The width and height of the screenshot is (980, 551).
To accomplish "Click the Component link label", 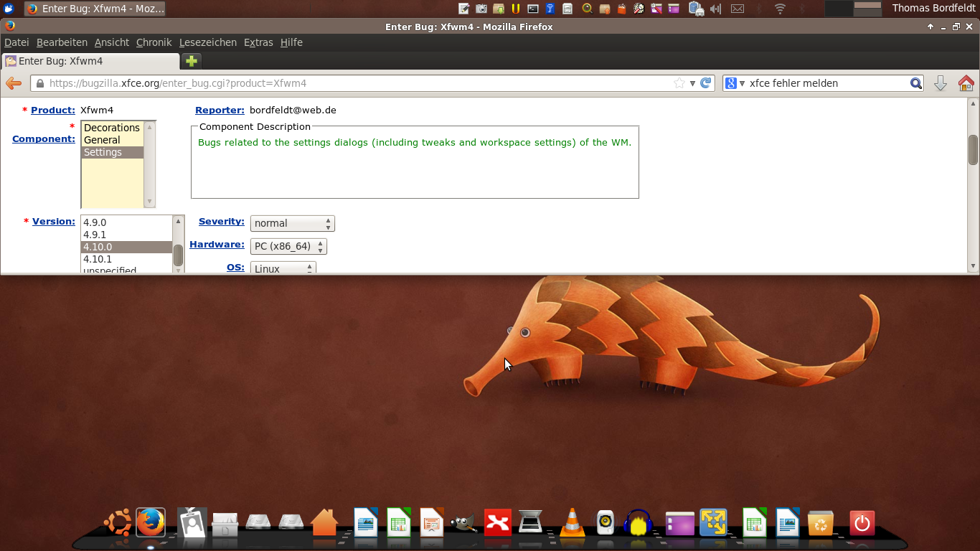I will (x=44, y=138).
